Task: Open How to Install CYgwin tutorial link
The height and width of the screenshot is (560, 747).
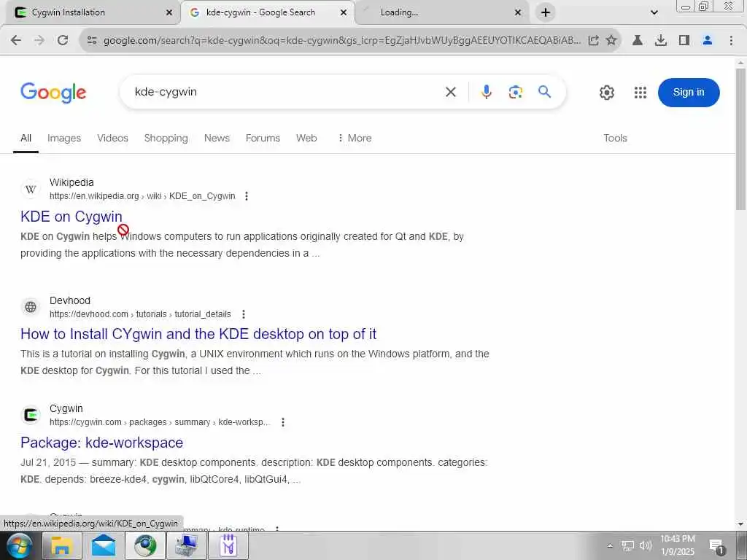Action: coord(198,334)
